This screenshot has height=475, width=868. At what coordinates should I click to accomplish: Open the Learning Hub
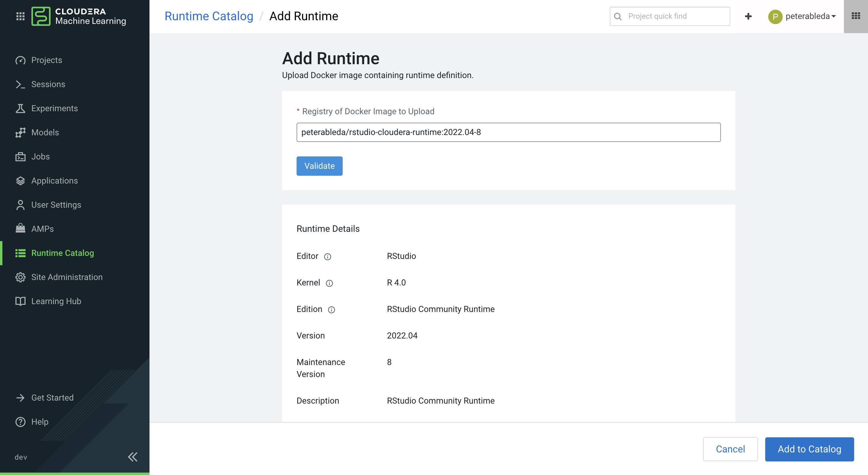coord(56,301)
